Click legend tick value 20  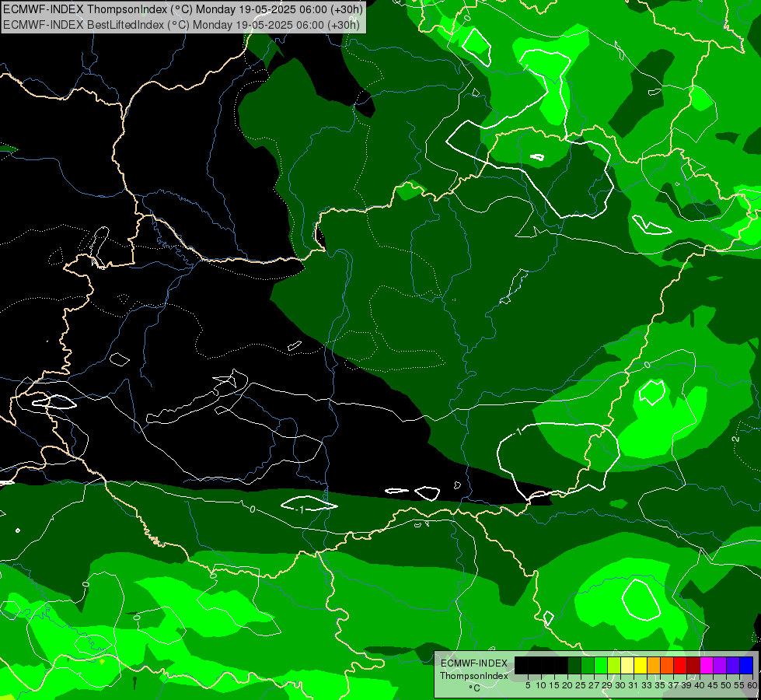coord(568,685)
